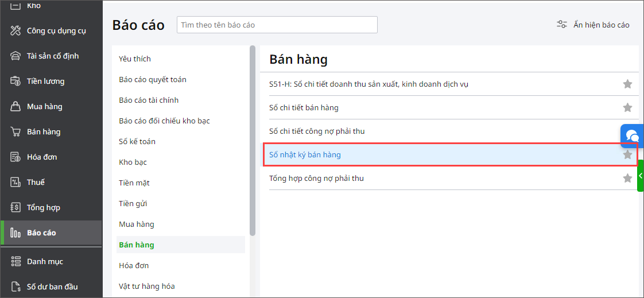
Task: Select the Tiền gửi report category
Action: coord(133,203)
